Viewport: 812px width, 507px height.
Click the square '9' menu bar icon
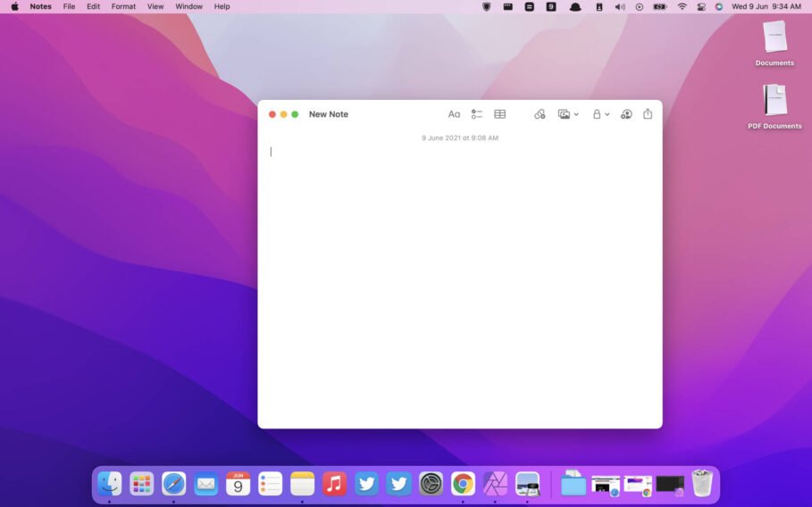pyautogui.click(x=551, y=7)
